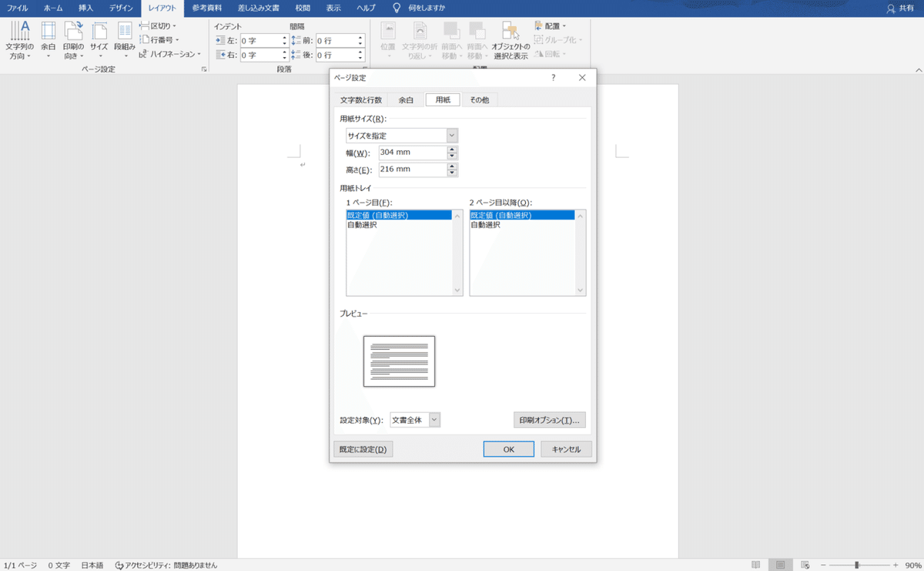Decrease the 高さ height spinner value
Screen dimensions: 924x571
452,173
